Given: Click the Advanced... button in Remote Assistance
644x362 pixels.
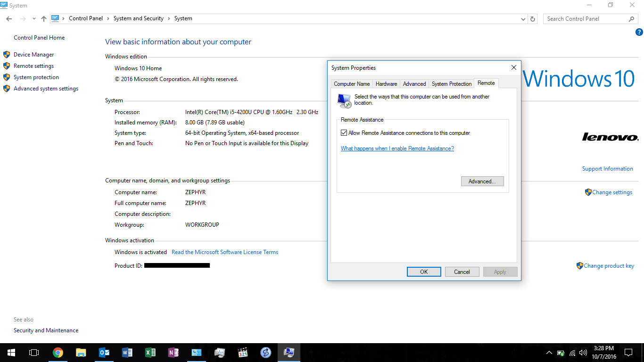Looking at the screenshot, I should point(482,181).
